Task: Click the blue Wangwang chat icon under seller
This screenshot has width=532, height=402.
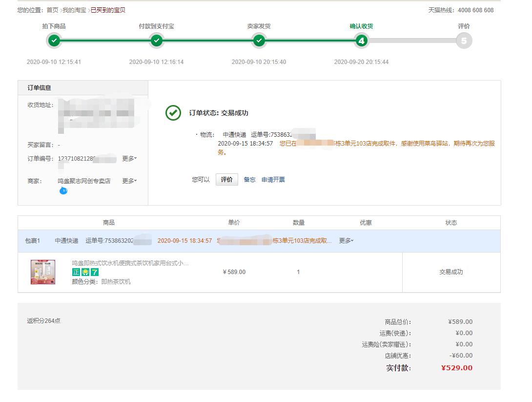Action: (63, 191)
